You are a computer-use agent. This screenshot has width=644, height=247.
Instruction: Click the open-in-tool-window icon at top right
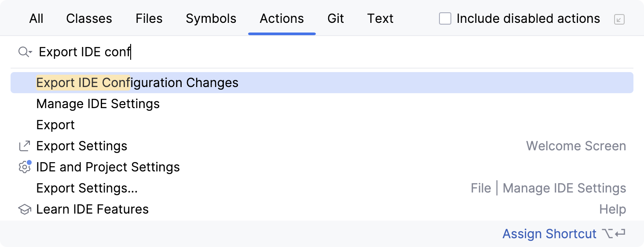coord(619,19)
